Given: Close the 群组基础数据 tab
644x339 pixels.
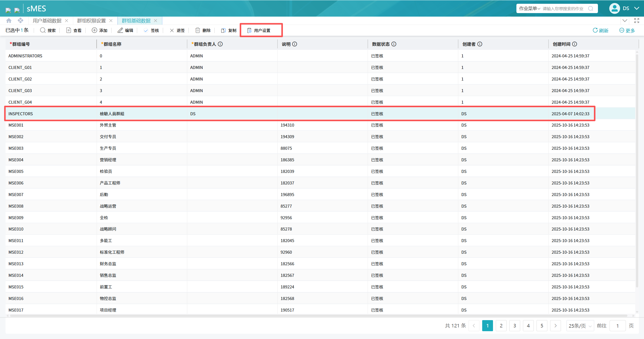Looking at the screenshot, I should pos(156,21).
